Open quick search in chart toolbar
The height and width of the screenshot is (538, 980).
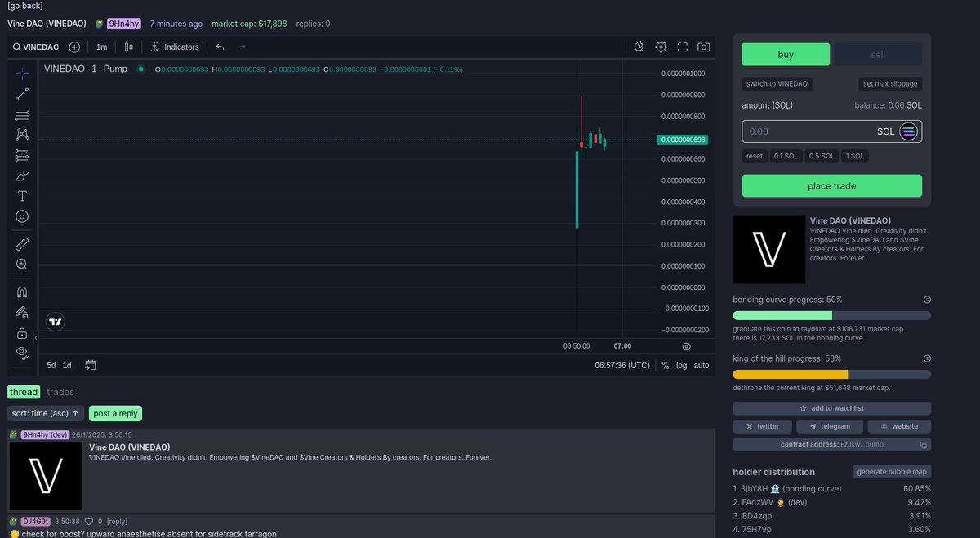(639, 47)
